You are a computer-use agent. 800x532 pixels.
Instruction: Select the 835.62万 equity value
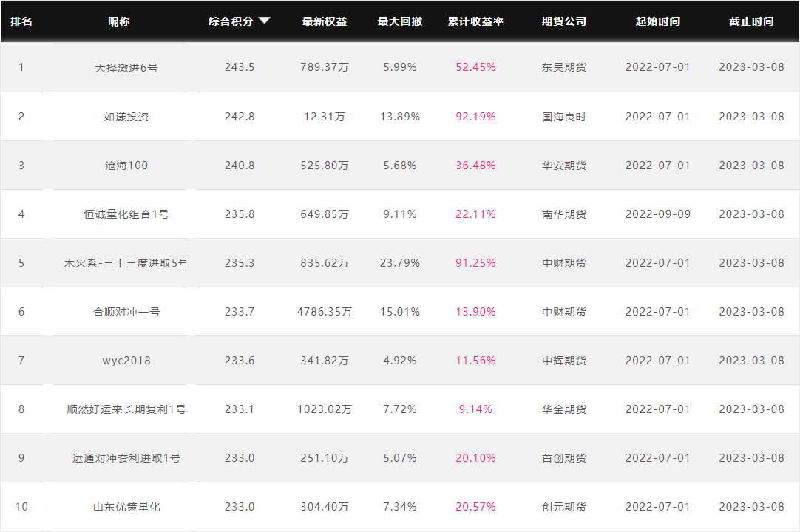325,263
